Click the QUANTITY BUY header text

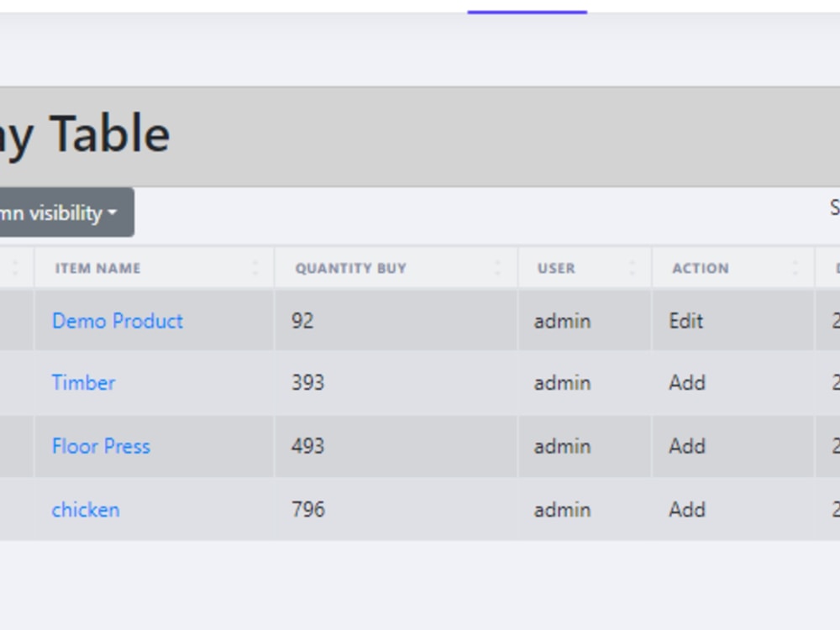pos(351,268)
